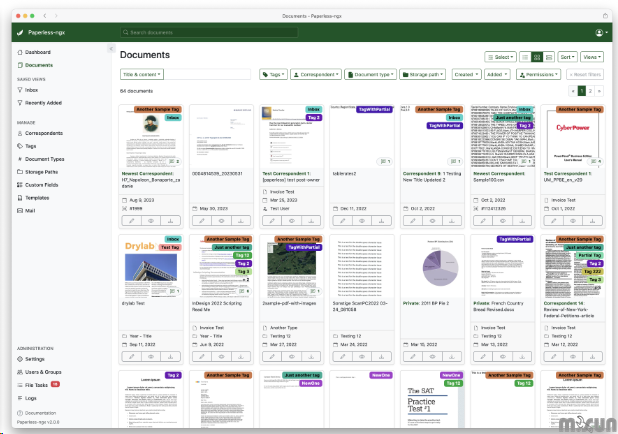Expand the Tags filter dropdown
Image resolution: width=618 pixels, height=434 pixels.
[x=272, y=74]
